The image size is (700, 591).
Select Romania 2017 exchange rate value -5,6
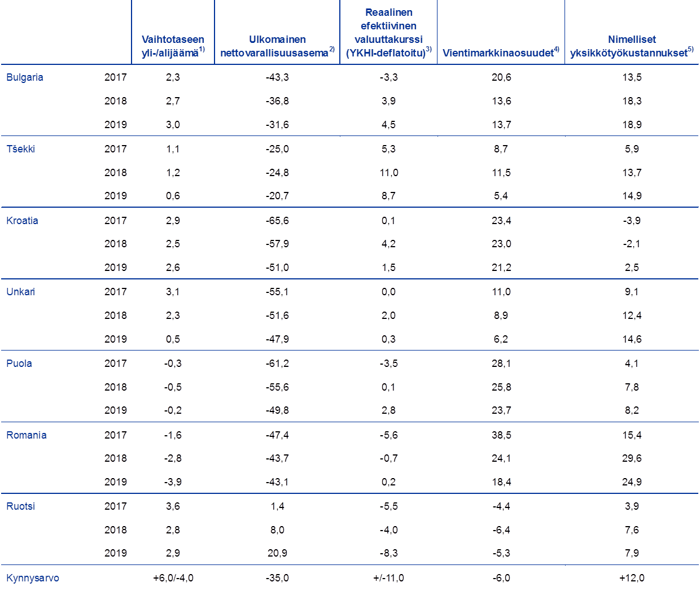[x=388, y=435]
